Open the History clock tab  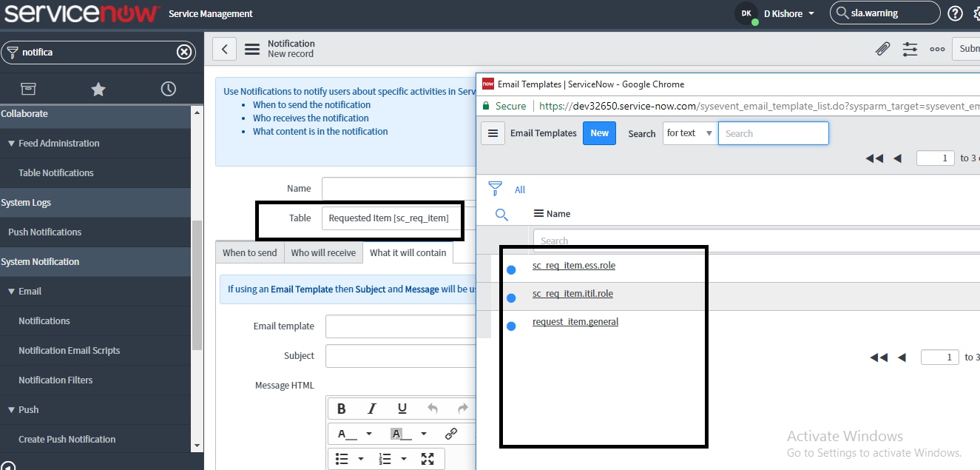click(169, 89)
